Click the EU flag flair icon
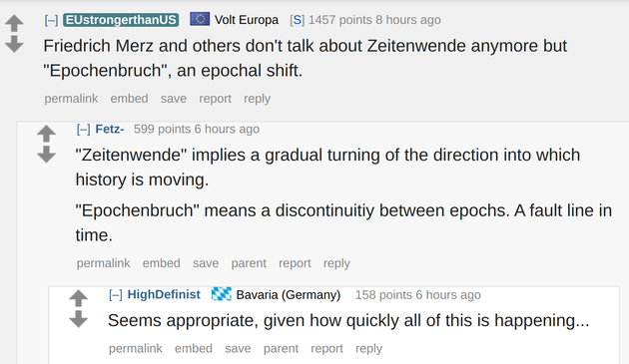 [x=200, y=19]
